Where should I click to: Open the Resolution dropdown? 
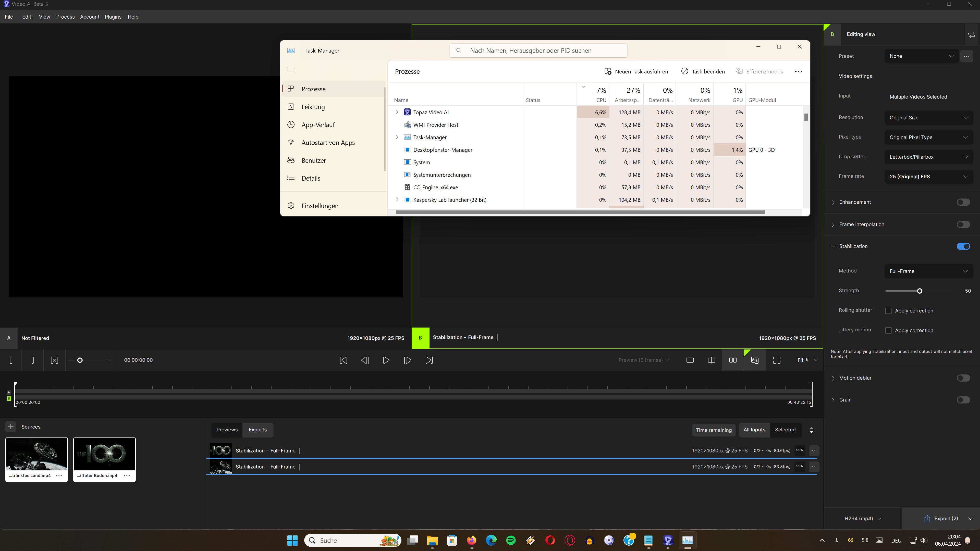pyautogui.click(x=928, y=118)
